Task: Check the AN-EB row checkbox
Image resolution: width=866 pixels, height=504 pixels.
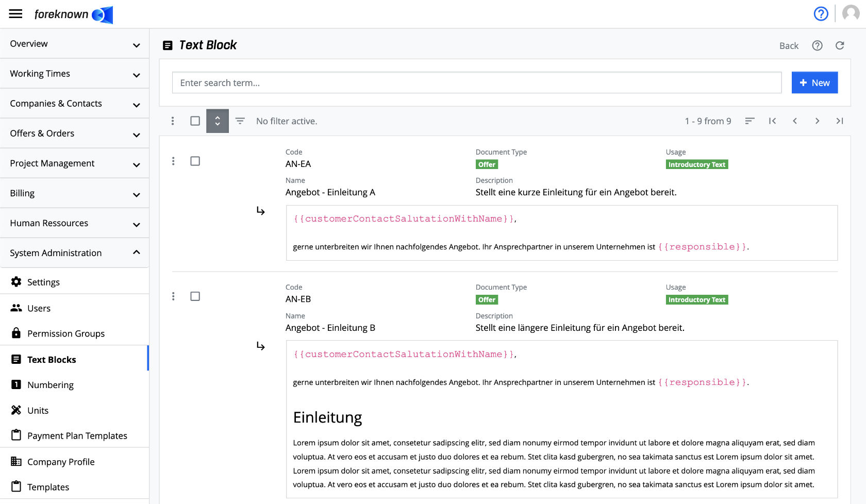Action: pyautogui.click(x=195, y=296)
